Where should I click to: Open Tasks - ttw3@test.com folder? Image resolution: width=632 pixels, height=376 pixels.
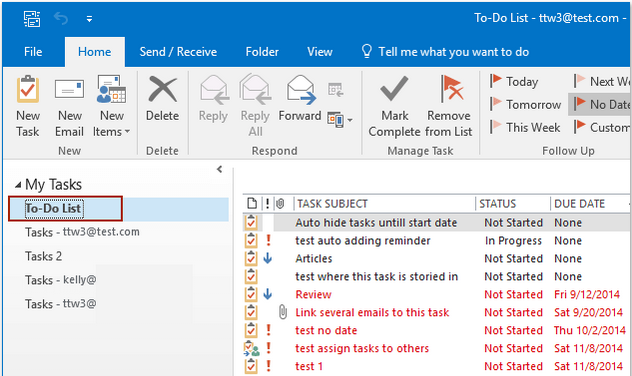pyautogui.click(x=82, y=232)
